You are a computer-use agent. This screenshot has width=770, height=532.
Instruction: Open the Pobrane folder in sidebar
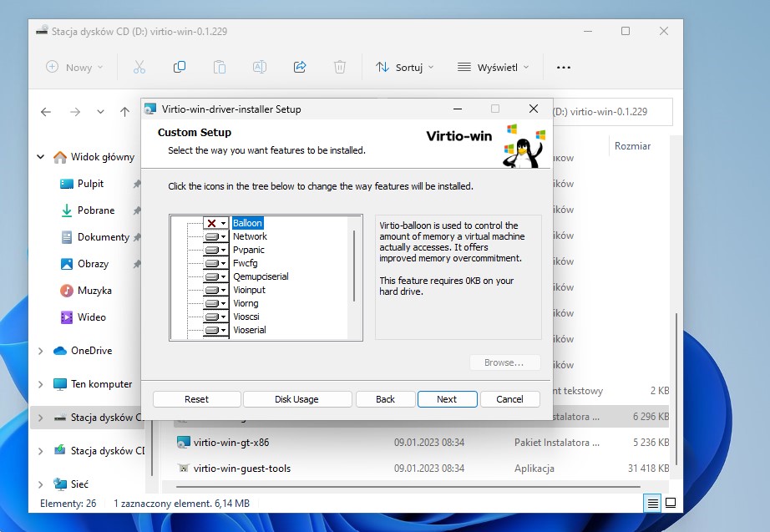coord(96,210)
